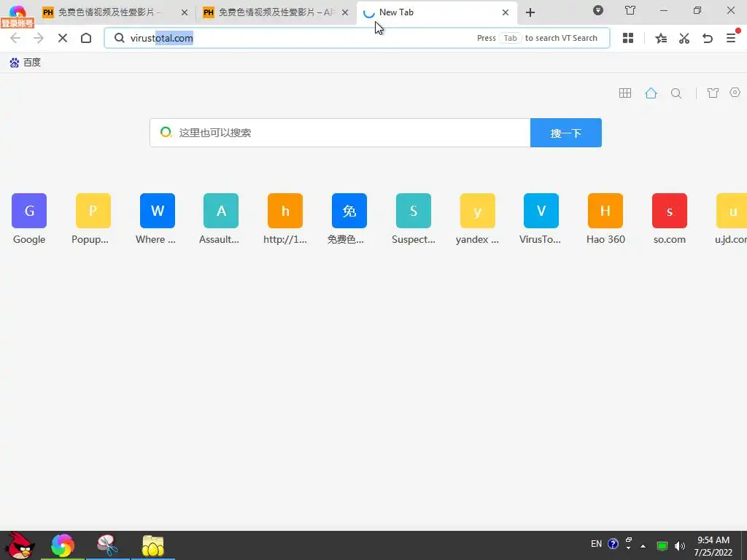Click the EN language indicator
This screenshot has width=747, height=560.
(x=596, y=544)
